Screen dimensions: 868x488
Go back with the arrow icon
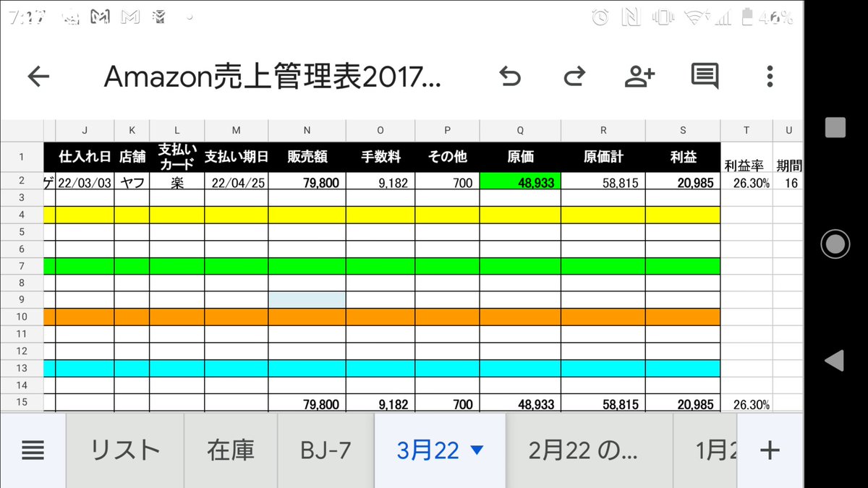pos(38,77)
